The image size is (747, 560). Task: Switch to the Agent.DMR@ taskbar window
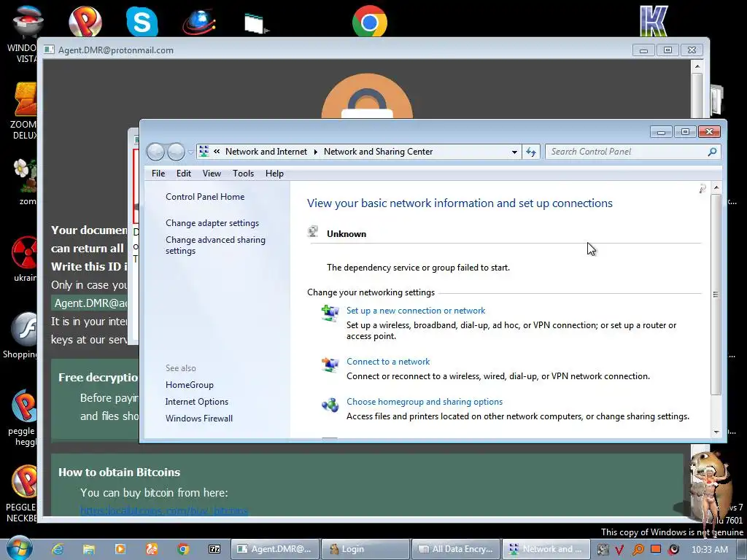274,549
